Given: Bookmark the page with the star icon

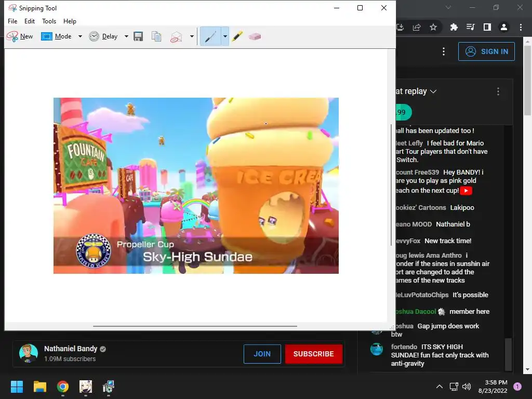Looking at the screenshot, I should pyautogui.click(x=433, y=27).
